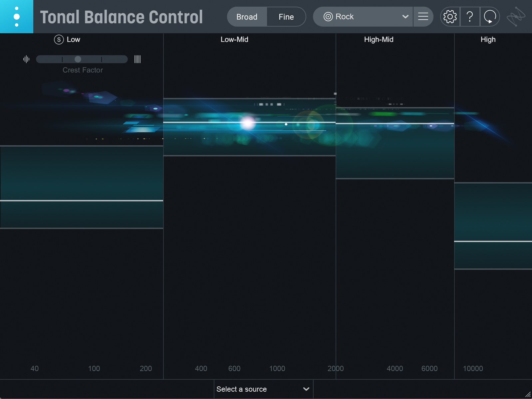Click the High band label
This screenshot has width=532, height=399.
click(488, 40)
